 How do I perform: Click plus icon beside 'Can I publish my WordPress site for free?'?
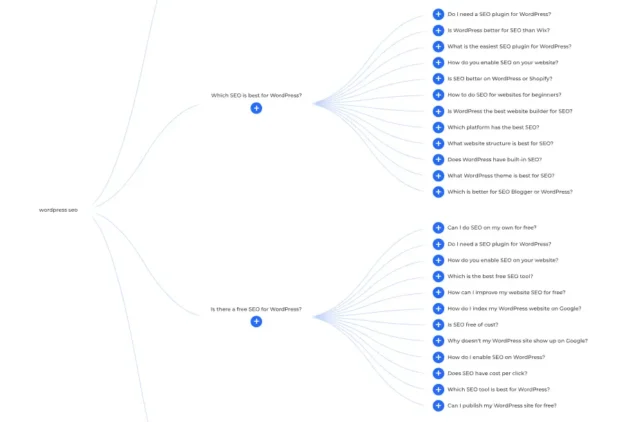pos(438,406)
